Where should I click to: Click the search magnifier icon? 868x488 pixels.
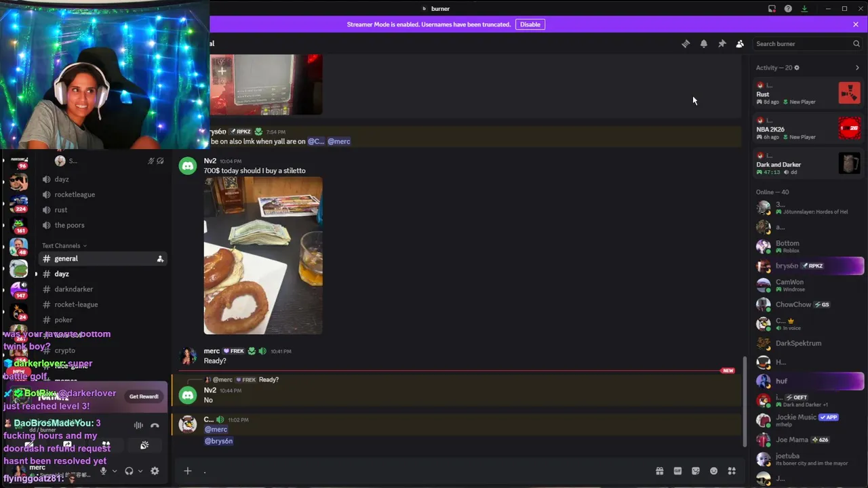coord(856,43)
